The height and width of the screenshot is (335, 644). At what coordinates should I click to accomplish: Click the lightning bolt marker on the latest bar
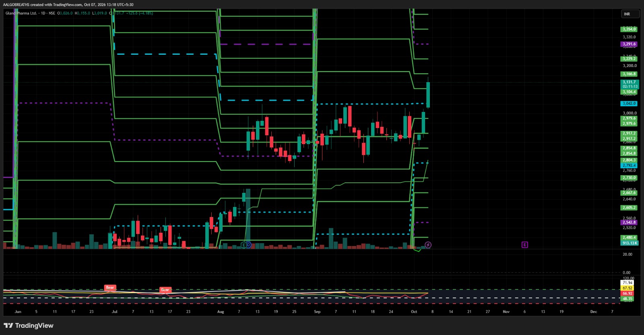pyautogui.click(x=428, y=245)
